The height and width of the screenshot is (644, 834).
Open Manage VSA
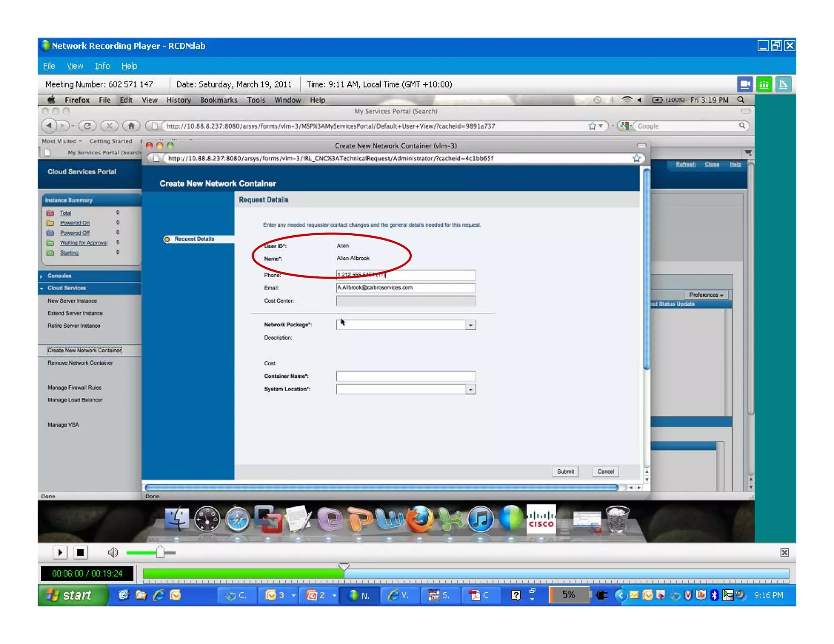click(x=63, y=425)
